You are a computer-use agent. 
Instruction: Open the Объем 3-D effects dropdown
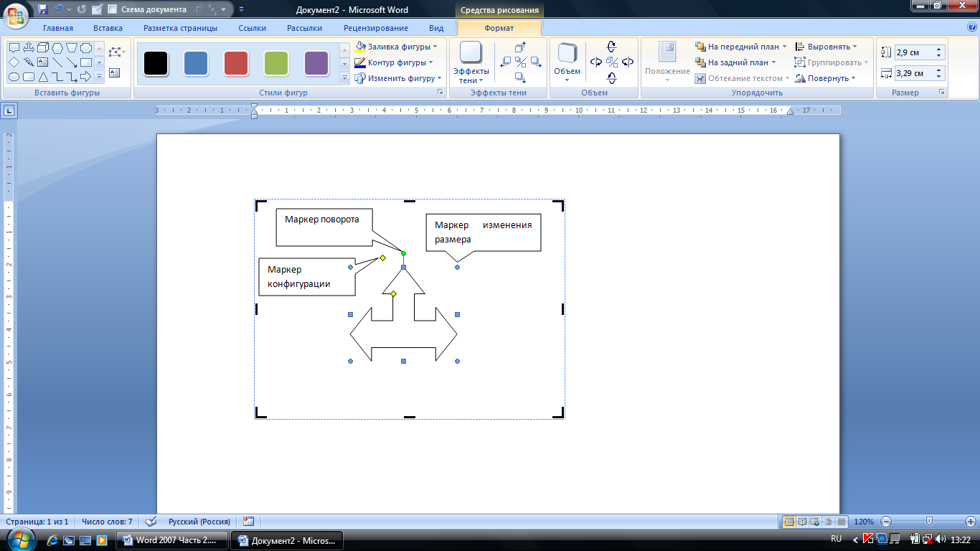567,62
